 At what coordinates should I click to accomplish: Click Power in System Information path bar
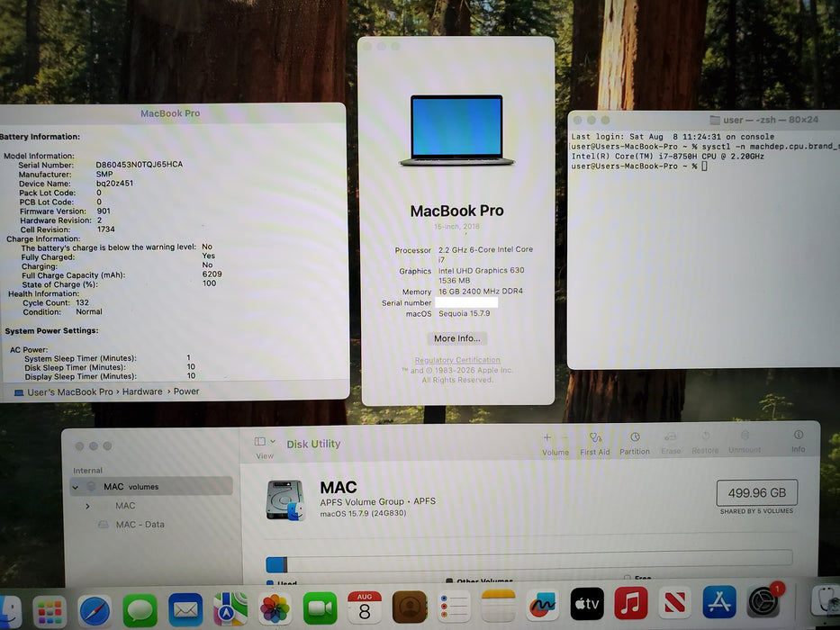click(x=185, y=391)
